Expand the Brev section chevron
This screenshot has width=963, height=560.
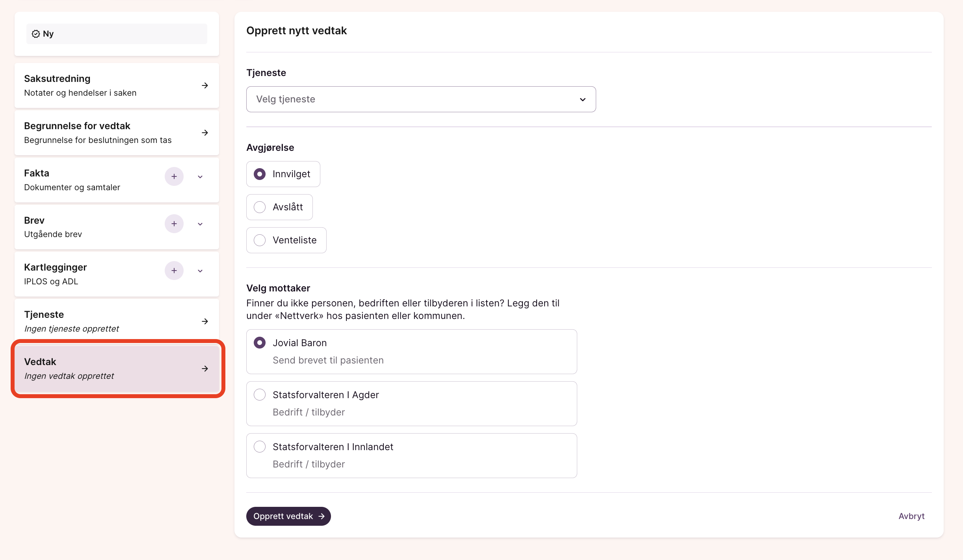[200, 224]
